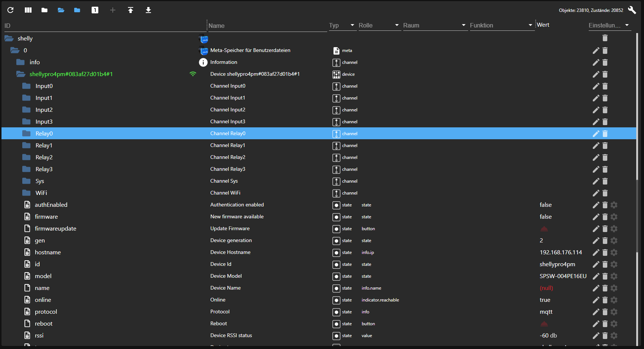The height and width of the screenshot is (349, 644).
Task: Open the wrench configuration icon
Action: (x=632, y=10)
